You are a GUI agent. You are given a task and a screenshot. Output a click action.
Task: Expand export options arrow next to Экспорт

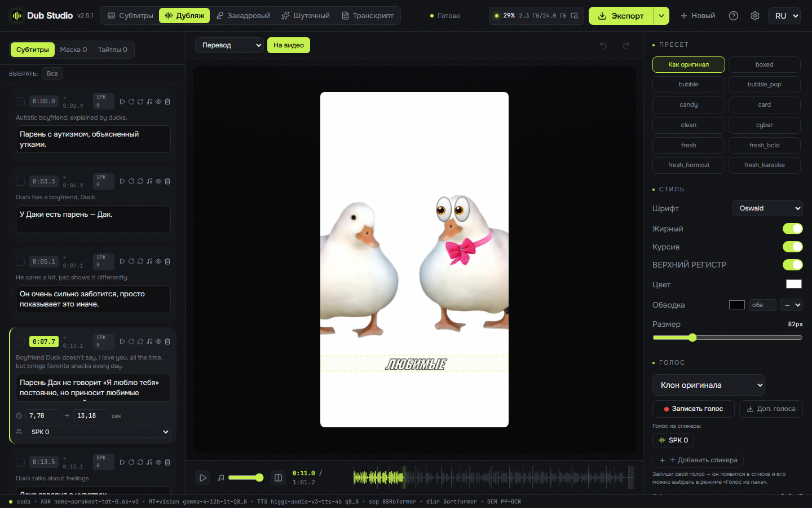661,16
